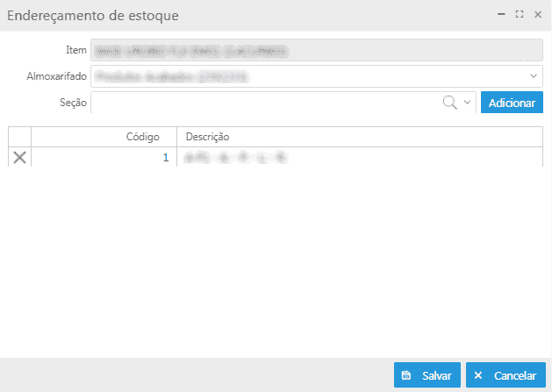The image size is (552, 392).
Task: Sort by the Descrição column header
Action: pyautogui.click(x=360, y=136)
